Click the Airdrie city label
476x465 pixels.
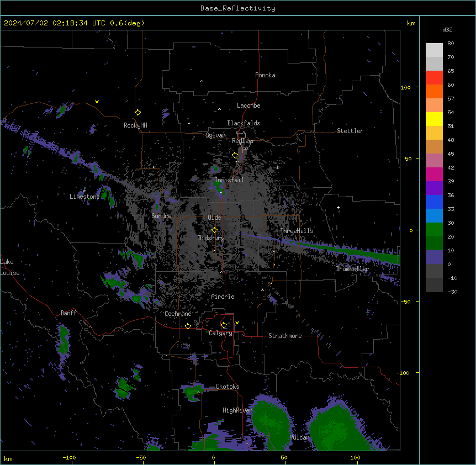(x=223, y=297)
